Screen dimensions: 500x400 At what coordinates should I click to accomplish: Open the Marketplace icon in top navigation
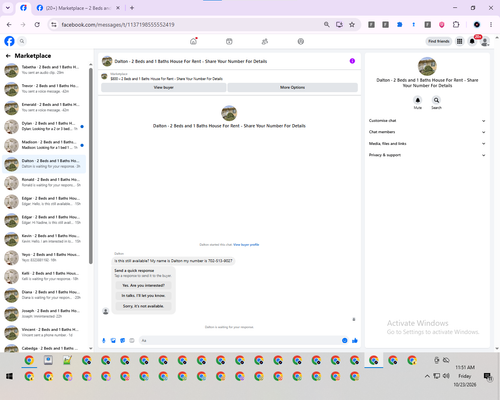pyautogui.click(x=229, y=41)
